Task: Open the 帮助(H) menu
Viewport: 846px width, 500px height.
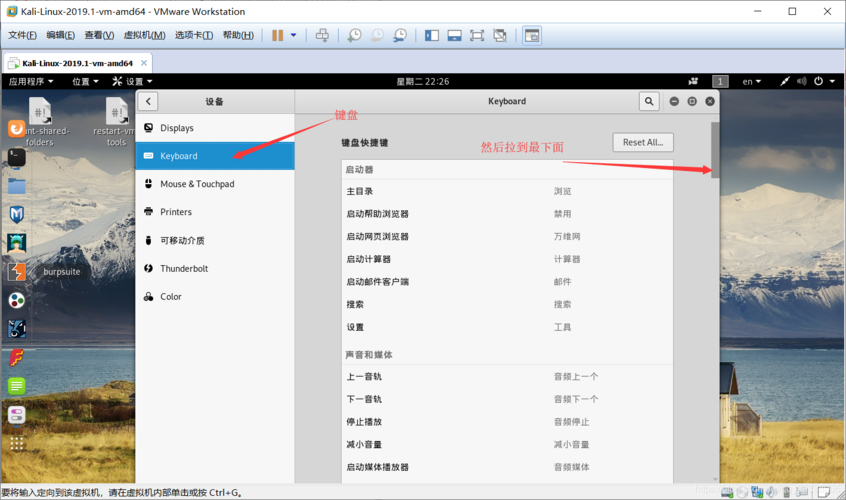Action: pos(238,35)
